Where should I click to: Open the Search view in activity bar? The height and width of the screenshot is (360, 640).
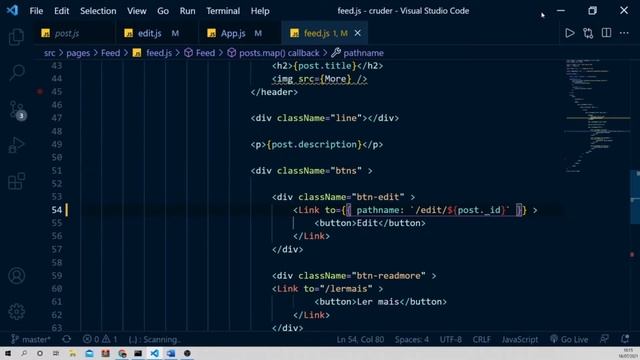[16, 73]
